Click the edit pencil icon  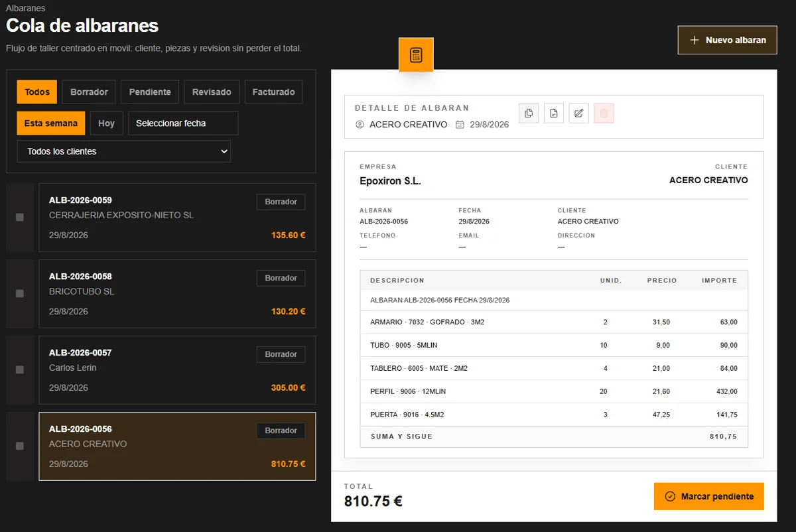[x=579, y=113]
